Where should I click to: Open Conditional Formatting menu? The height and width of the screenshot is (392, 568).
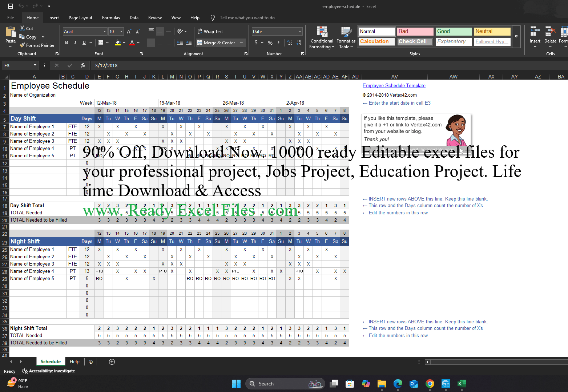322,38
